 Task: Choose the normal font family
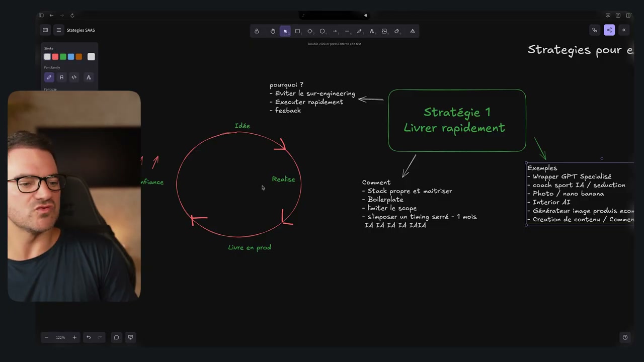pyautogui.click(x=61, y=77)
